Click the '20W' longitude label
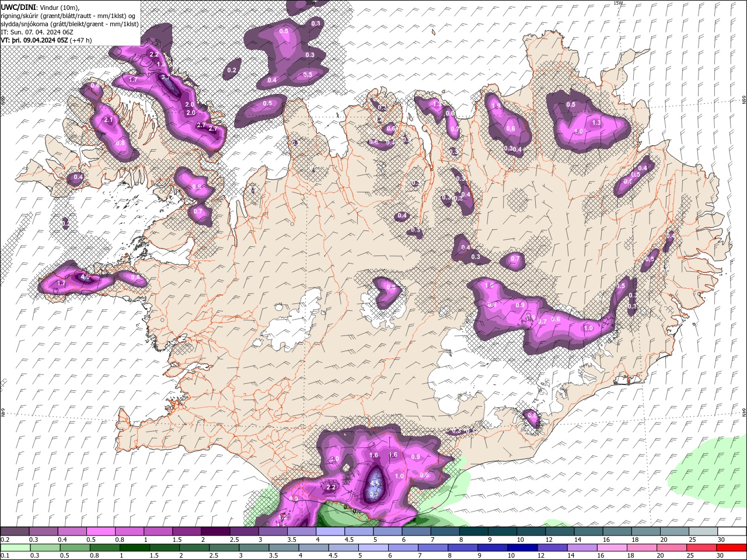Image resolution: width=747 pixels, height=560 pixels. pos(310,3)
